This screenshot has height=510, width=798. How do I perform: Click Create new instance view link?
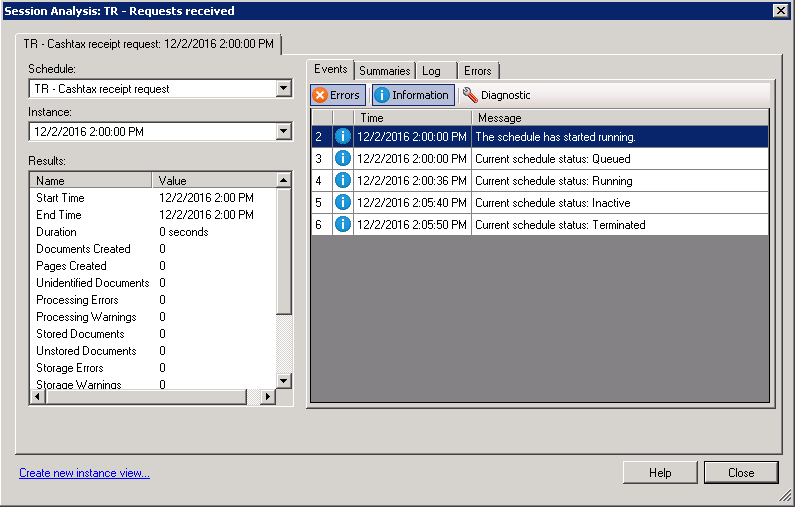[x=84, y=473]
